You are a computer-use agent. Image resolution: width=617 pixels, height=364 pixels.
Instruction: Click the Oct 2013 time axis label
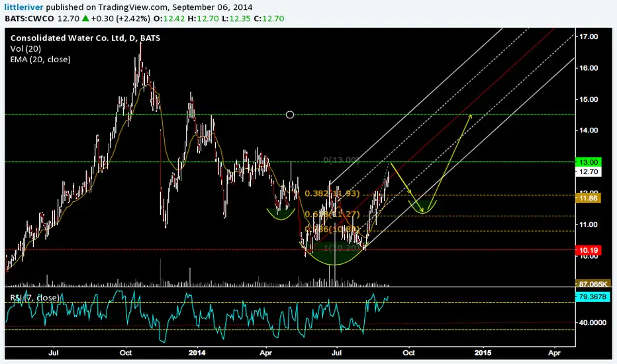click(x=126, y=353)
